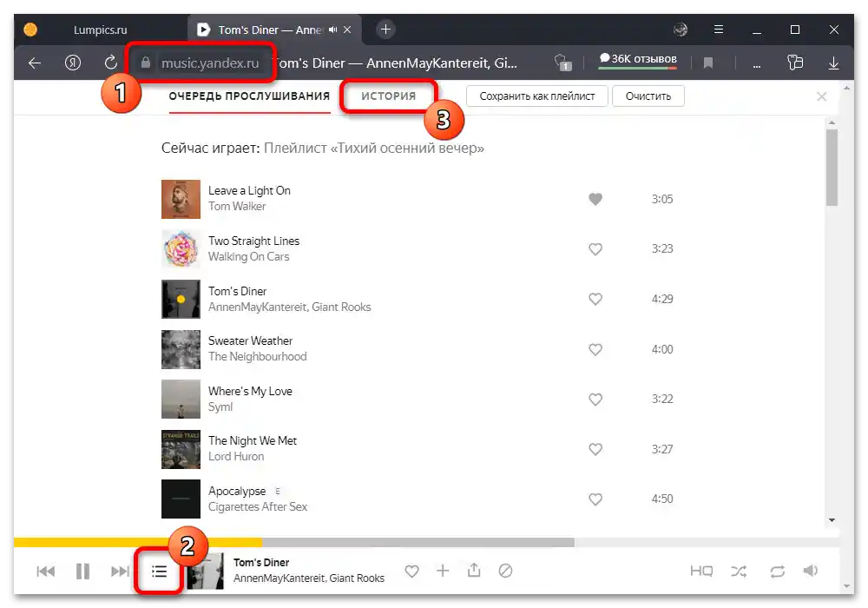Click the Очистить button
The image size is (868, 608).
point(648,96)
